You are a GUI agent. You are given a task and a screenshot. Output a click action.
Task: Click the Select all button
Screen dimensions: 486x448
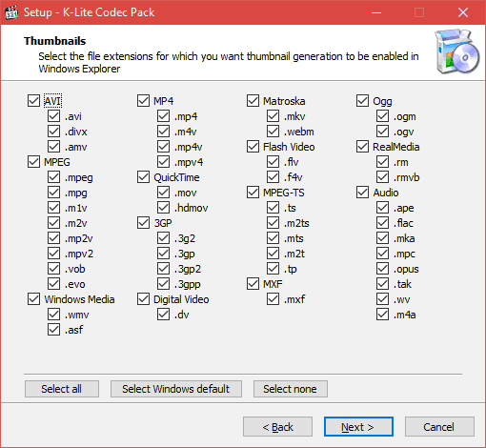[x=62, y=389]
